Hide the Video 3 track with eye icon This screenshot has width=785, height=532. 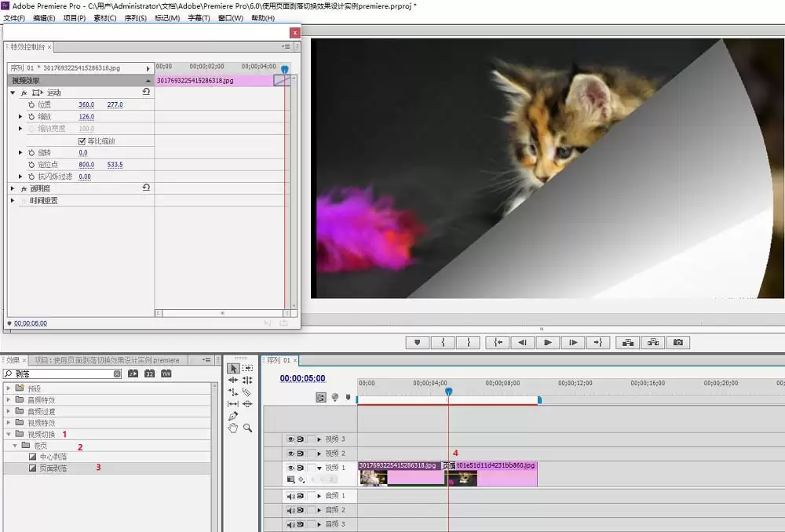(x=290, y=439)
